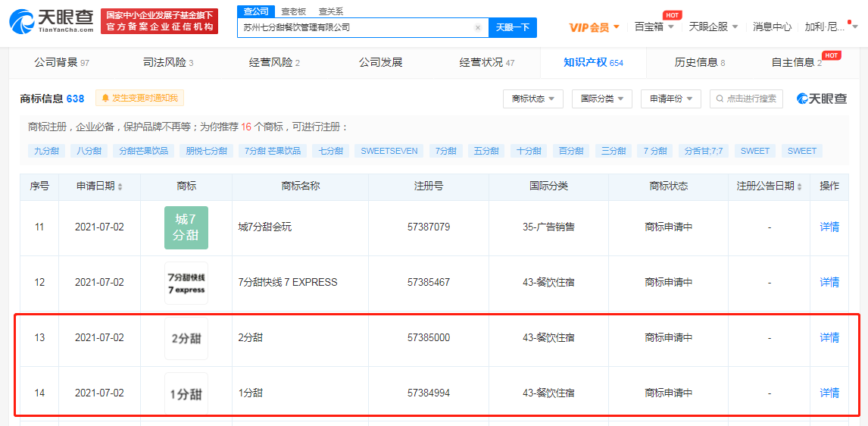The width and height of the screenshot is (868, 426).
Task: Select the recommended trademark 朋悦七分甜
Action: (x=207, y=151)
